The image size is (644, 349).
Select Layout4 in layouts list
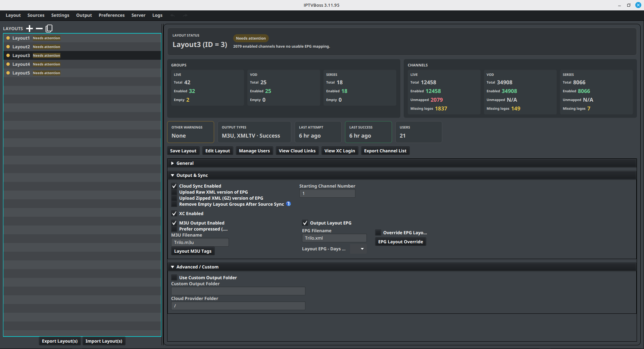point(82,64)
